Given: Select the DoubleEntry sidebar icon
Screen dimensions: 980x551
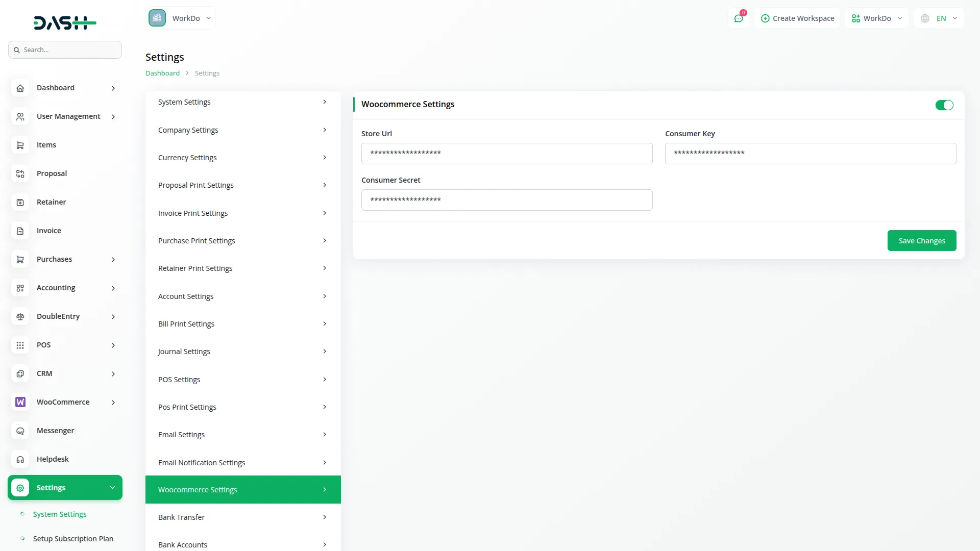Looking at the screenshot, I should [x=20, y=316].
